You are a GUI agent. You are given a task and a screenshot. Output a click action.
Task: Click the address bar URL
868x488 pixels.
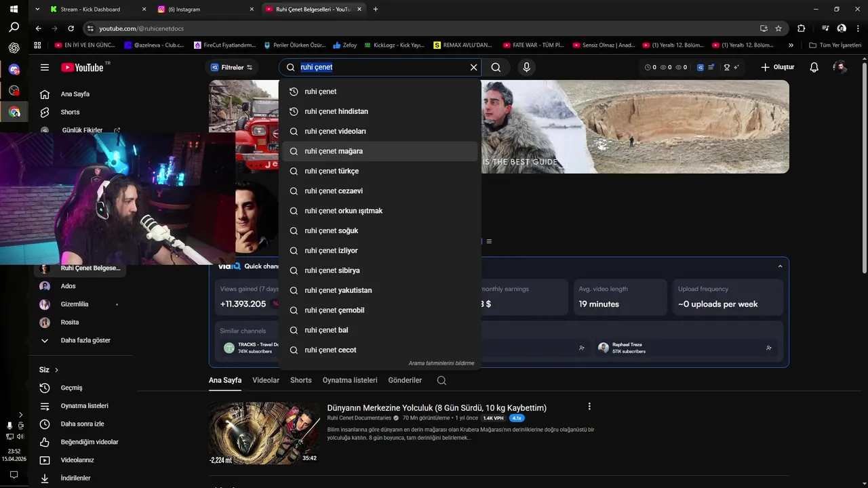click(x=141, y=28)
